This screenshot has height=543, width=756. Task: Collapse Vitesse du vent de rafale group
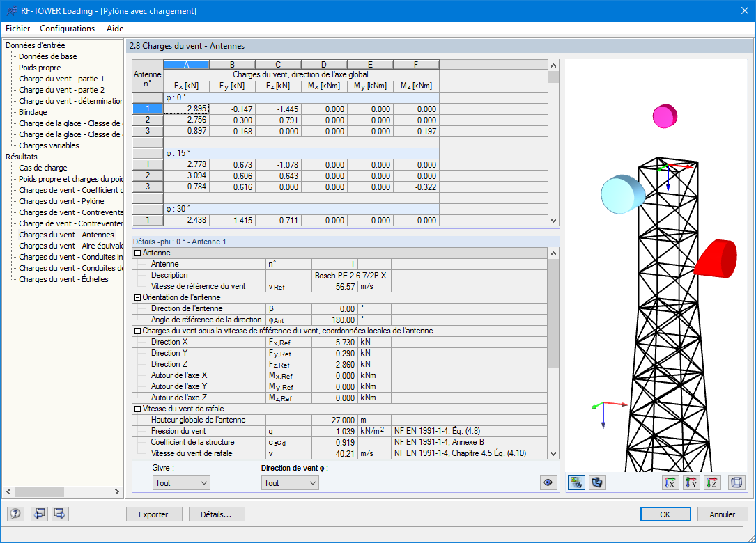pyautogui.click(x=137, y=409)
